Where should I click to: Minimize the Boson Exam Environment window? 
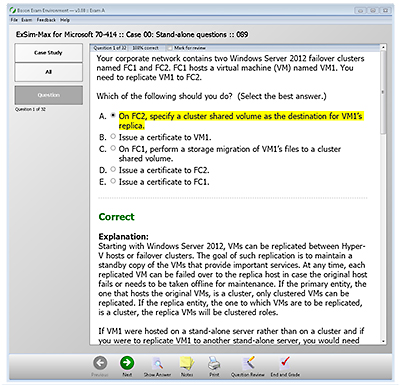point(360,11)
